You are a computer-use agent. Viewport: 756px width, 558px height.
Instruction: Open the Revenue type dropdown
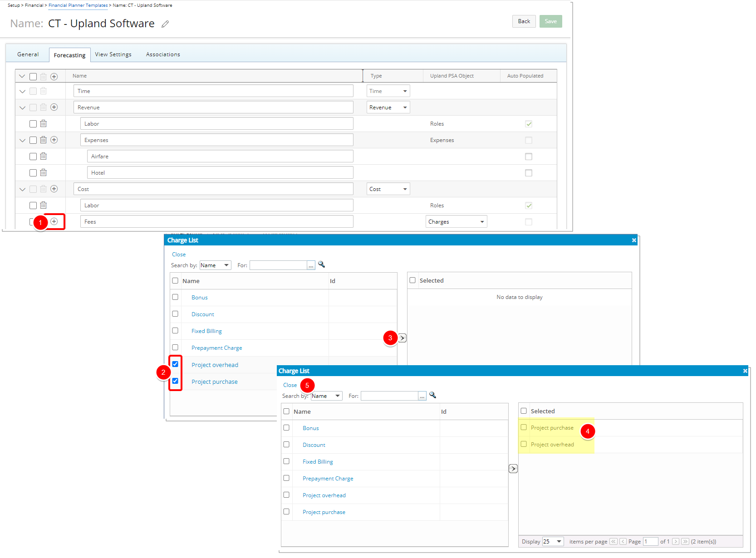[x=388, y=107]
